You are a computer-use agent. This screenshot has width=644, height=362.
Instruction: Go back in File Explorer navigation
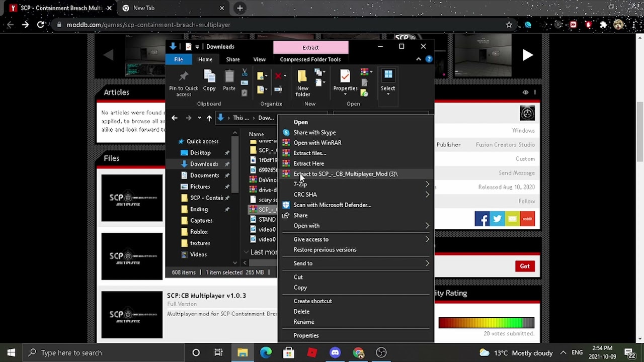tap(174, 118)
